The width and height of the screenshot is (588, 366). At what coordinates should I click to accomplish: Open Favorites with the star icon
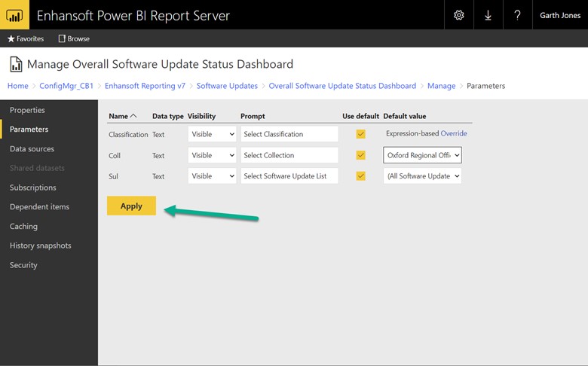11,38
